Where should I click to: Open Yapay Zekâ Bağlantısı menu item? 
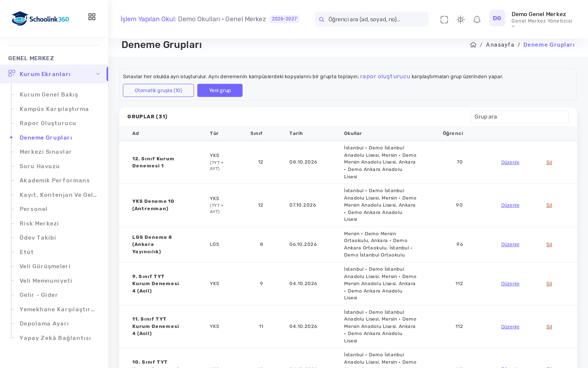pyautogui.click(x=55, y=338)
